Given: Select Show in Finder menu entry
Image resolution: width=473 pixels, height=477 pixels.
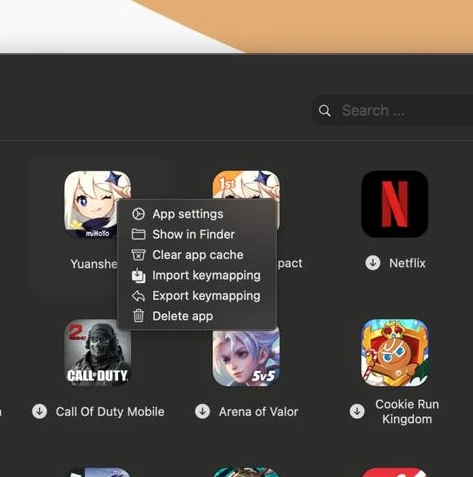Looking at the screenshot, I should pyautogui.click(x=197, y=234).
